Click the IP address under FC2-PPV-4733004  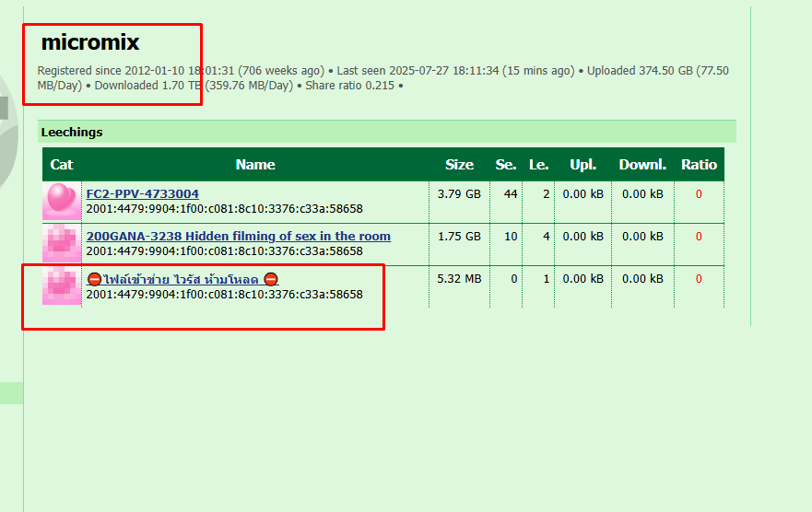[224, 209]
